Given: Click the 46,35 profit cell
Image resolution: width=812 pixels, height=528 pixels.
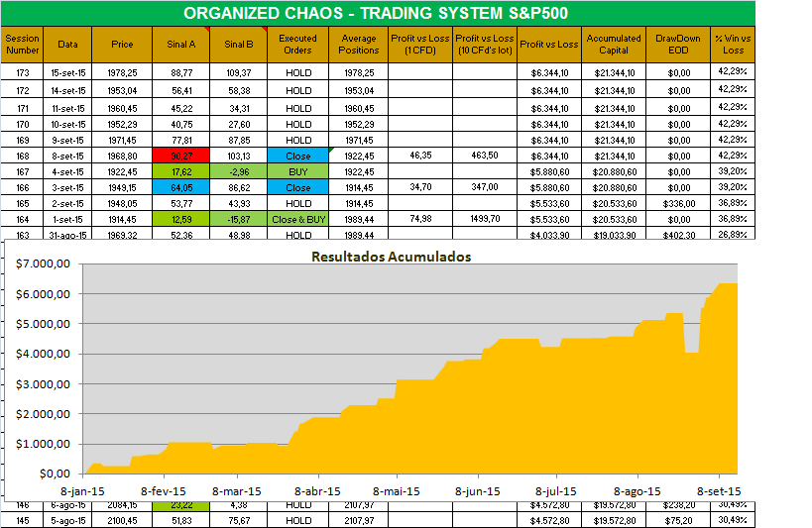Looking at the screenshot, I should pos(420,156).
